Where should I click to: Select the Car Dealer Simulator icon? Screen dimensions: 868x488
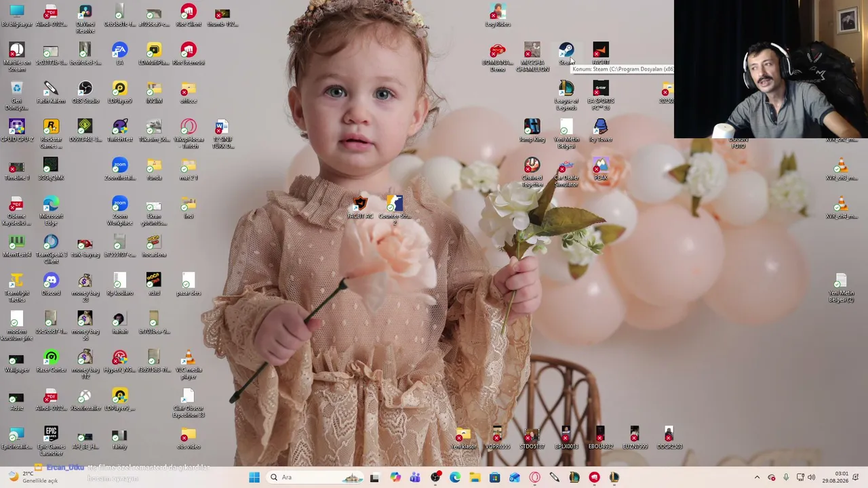[x=566, y=173]
